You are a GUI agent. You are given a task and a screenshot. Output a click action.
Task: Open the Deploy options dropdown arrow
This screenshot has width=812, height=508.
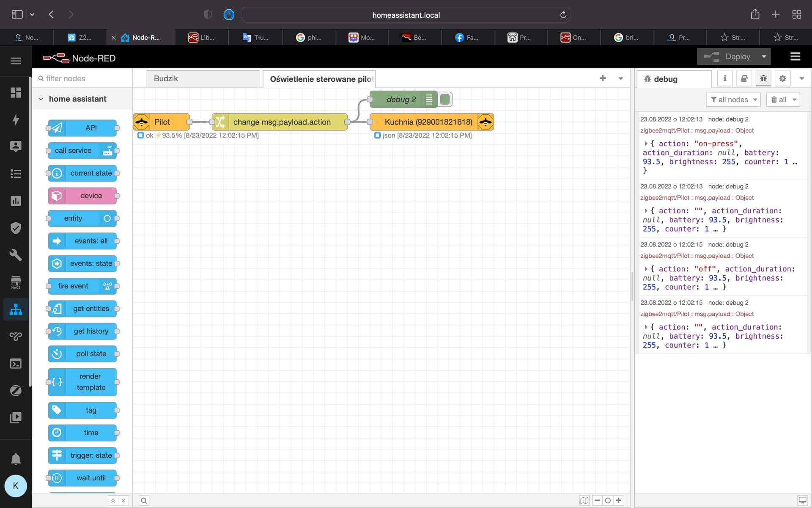(764, 56)
